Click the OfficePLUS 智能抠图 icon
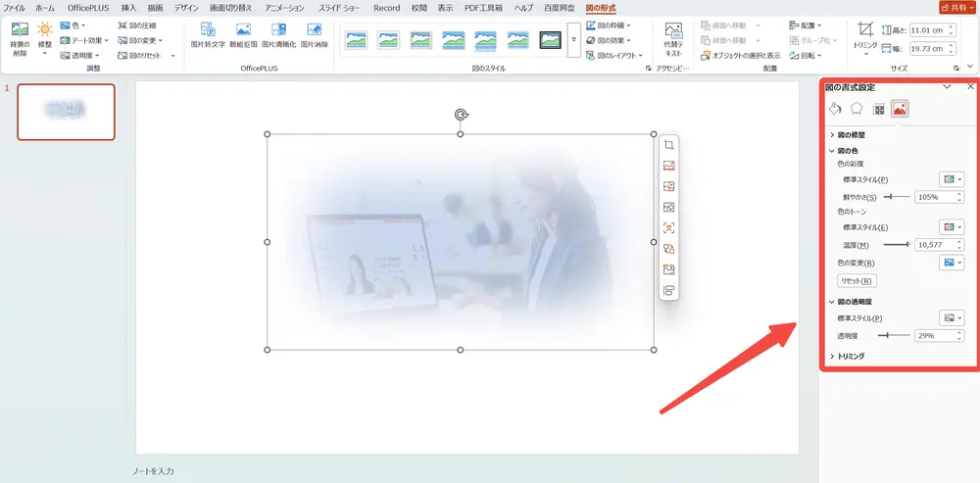 coord(243,29)
